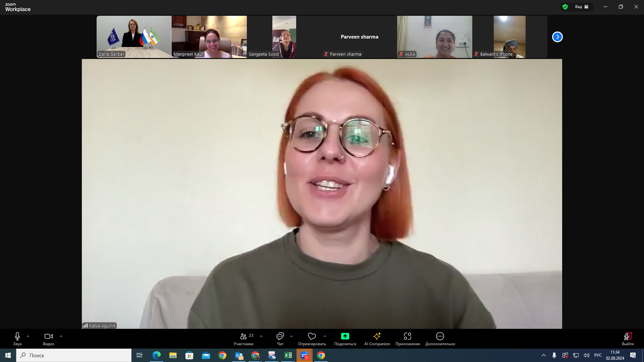Toggle camera with Видео button

coord(49,339)
